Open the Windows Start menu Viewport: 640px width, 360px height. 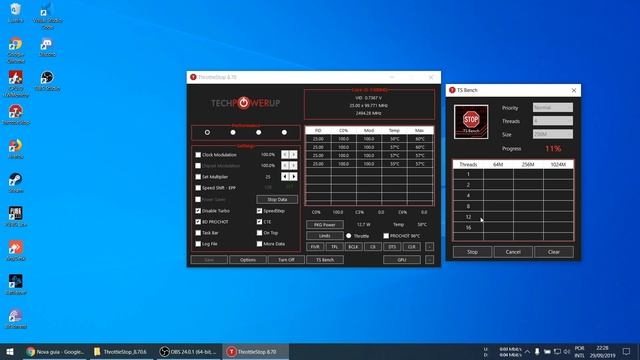[10, 351]
